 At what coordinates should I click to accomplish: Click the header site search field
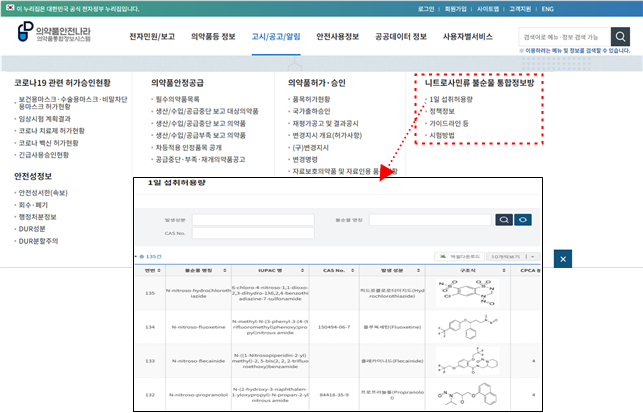tap(564, 37)
